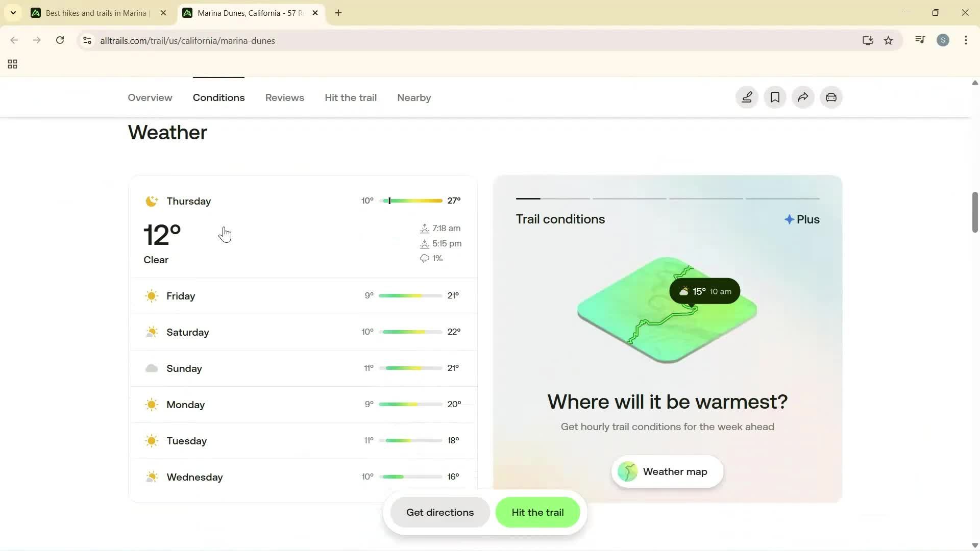Image resolution: width=980 pixels, height=551 pixels.
Task: Switch to the Best hikes and trails tab
Action: pyautogui.click(x=92, y=13)
